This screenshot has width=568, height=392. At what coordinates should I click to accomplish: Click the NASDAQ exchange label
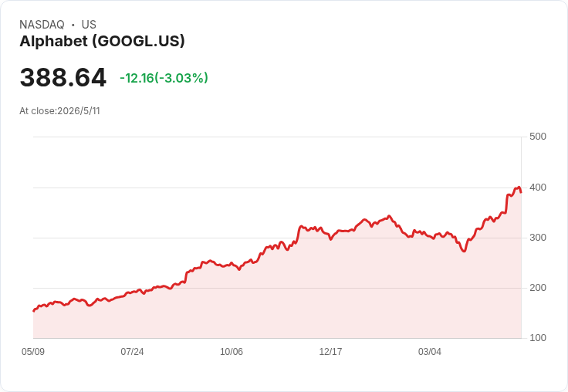[x=42, y=25]
